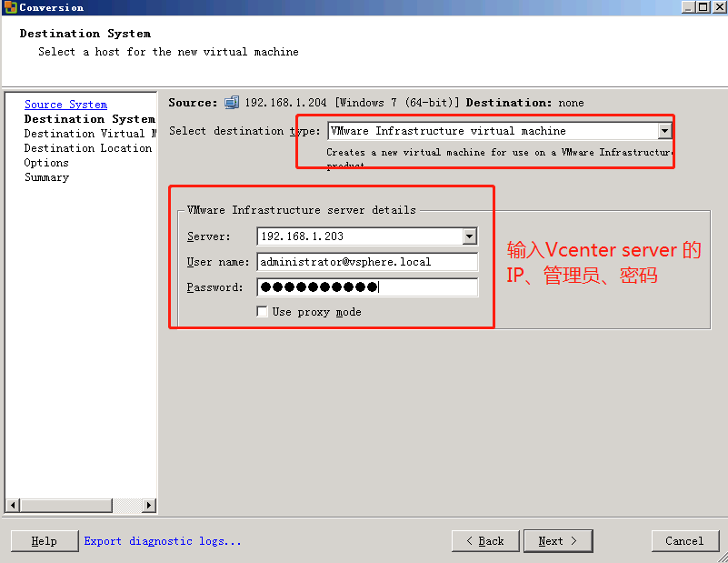Go back with the Back button

tap(485, 541)
